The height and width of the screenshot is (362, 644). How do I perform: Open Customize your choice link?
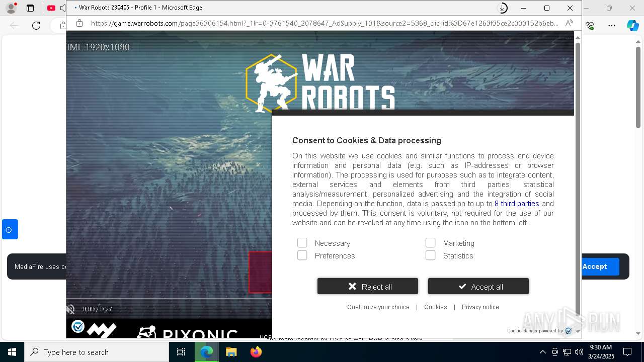coord(378,307)
